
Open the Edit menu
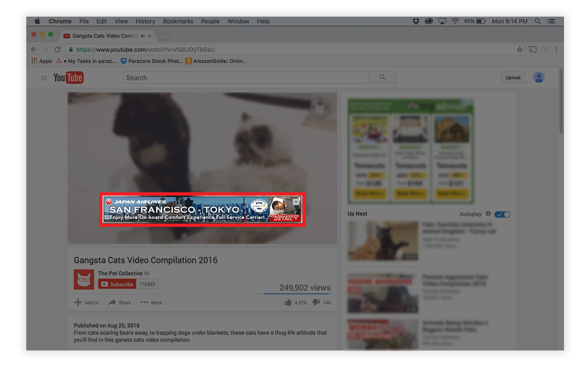pyautogui.click(x=102, y=21)
